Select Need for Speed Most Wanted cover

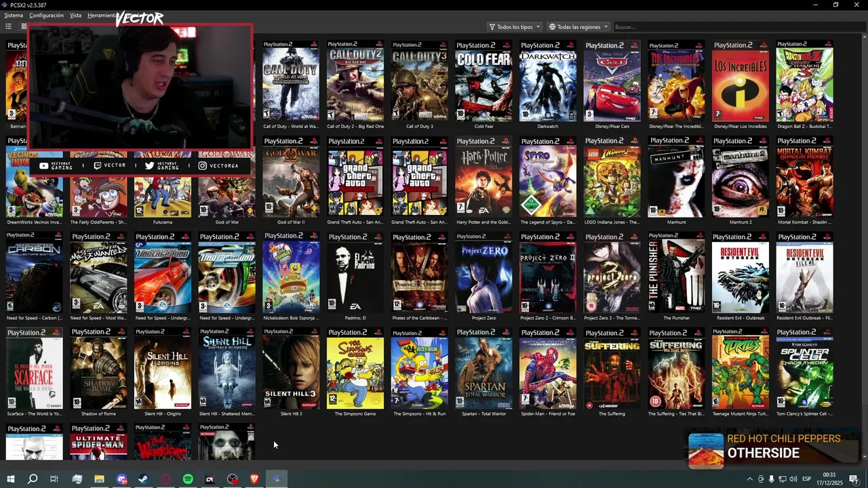pos(98,273)
